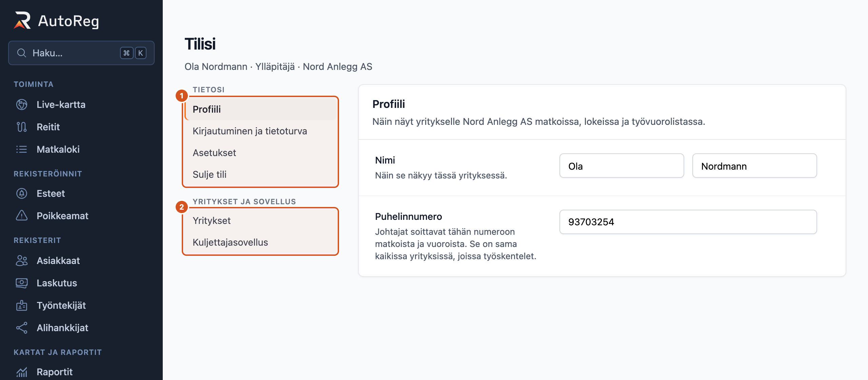Select Profiili in account menu
The height and width of the screenshot is (380, 868).
pos(260,109)
